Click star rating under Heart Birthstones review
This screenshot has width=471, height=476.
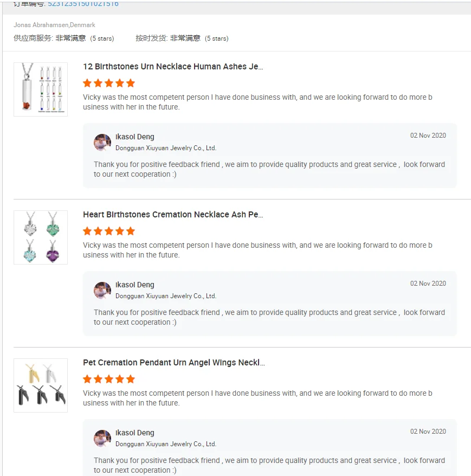click(109, 231)
